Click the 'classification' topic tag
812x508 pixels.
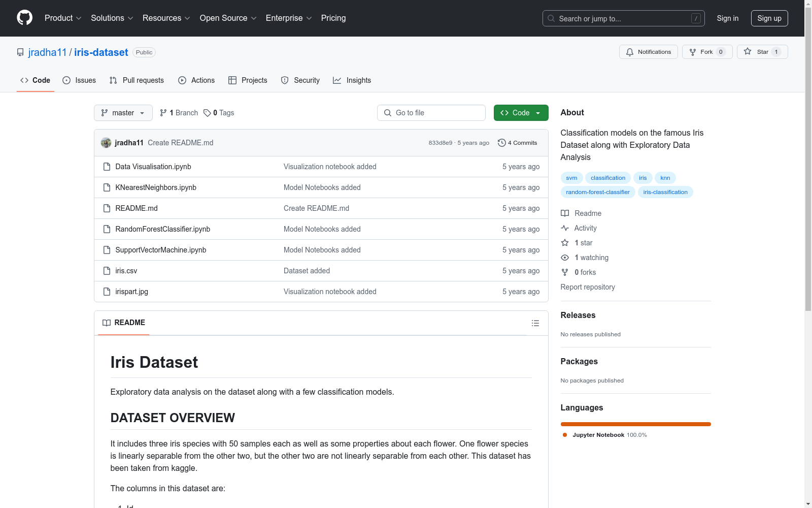(608, 178)
